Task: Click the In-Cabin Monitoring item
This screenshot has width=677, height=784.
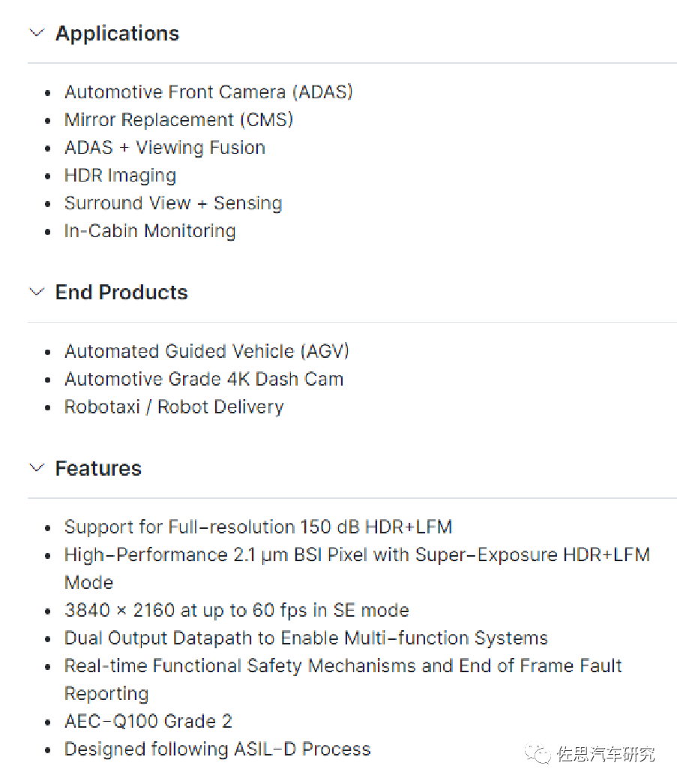Action: 150,231
